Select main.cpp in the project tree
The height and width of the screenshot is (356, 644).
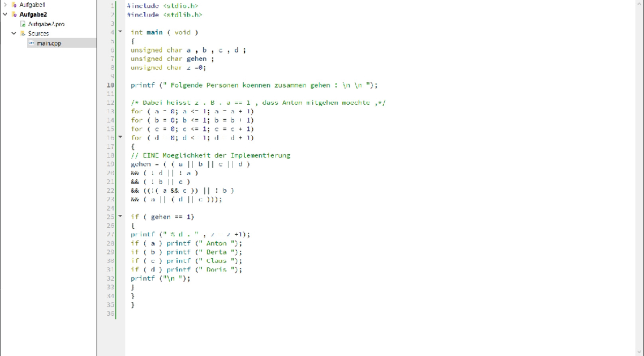point(49,43)
